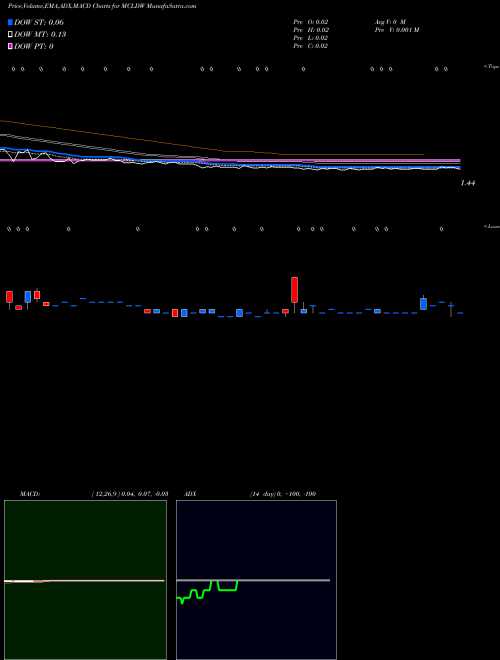Click the magenta DOW PT legend swatch
The image size is (500, 660).
click(x=10, y=46)
